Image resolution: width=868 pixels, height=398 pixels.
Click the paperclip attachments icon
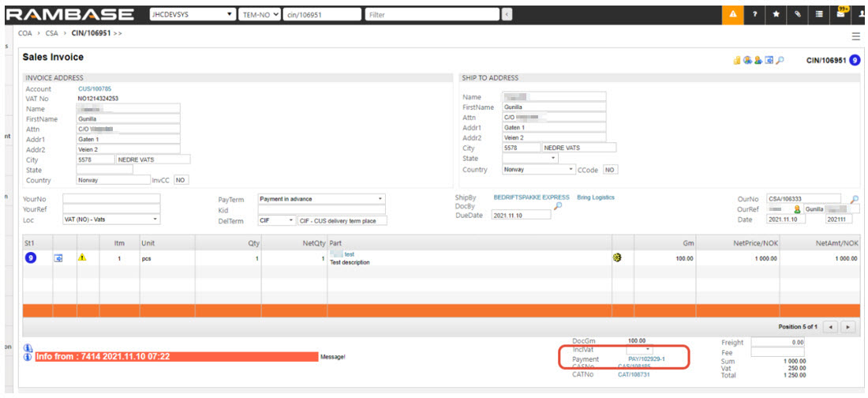click(x=798, y=14)
